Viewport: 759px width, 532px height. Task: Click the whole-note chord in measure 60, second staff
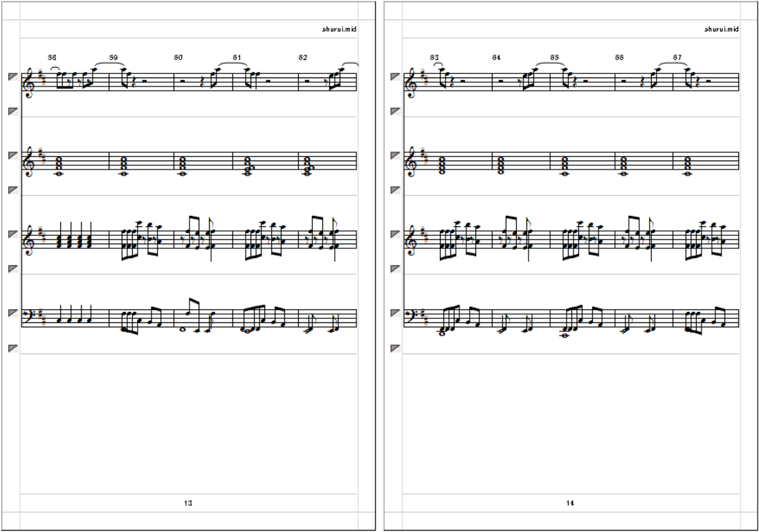coord(182,166)
